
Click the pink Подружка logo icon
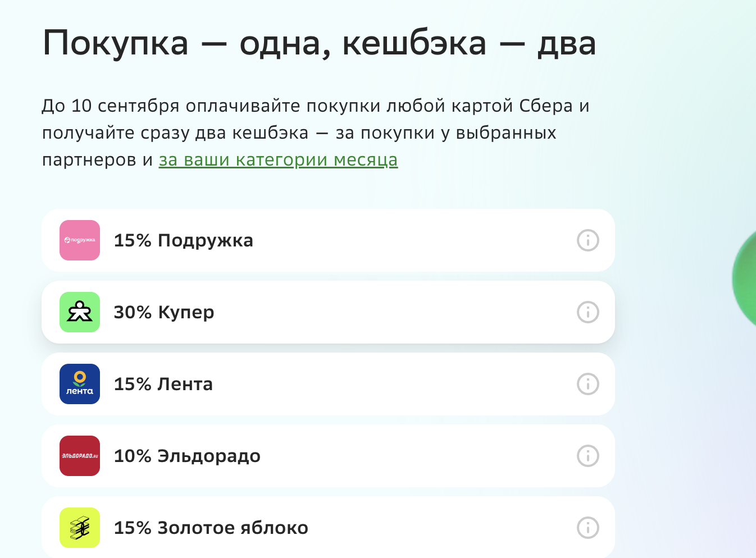tap(80, 240)
